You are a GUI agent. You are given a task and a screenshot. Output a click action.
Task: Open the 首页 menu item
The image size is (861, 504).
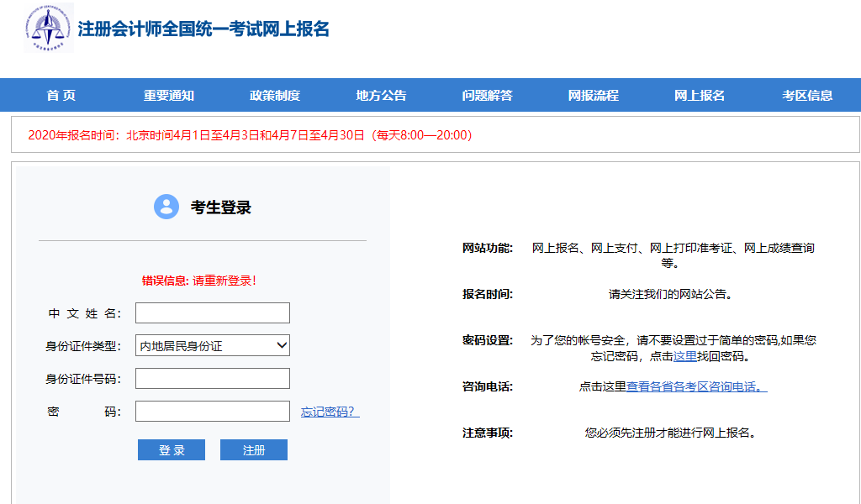61,95
